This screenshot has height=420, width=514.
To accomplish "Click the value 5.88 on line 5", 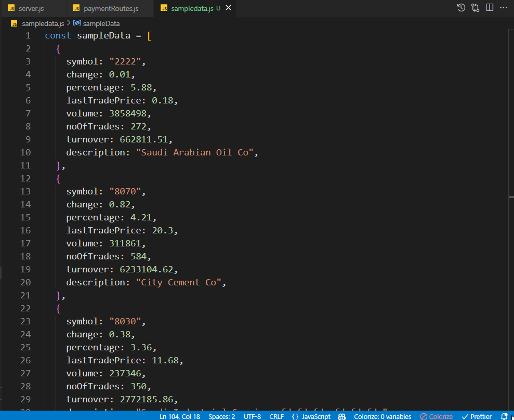I will point(141,87).
